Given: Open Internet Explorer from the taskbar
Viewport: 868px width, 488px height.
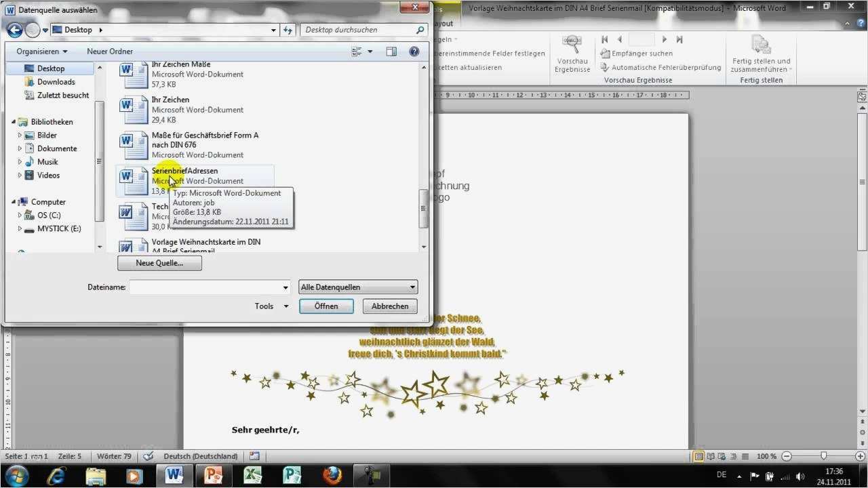Looking at the screenshot, I should click(56, 475).
